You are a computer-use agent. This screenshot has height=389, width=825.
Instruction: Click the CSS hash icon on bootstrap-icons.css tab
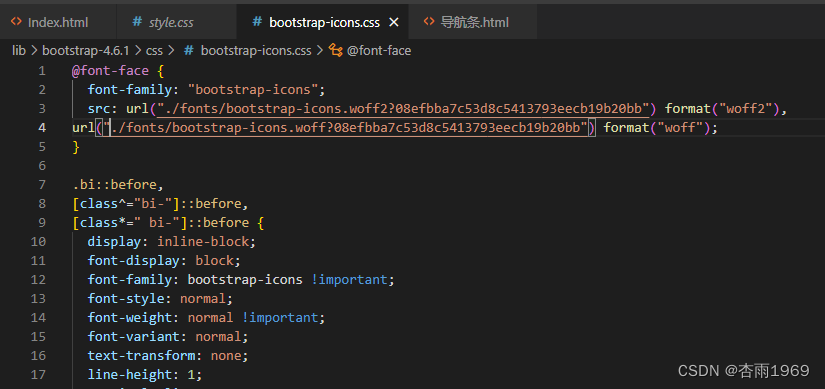(x=257, y=22)
